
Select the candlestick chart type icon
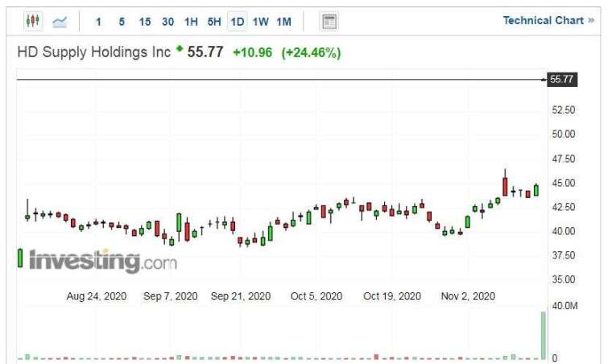pos(33,21)
